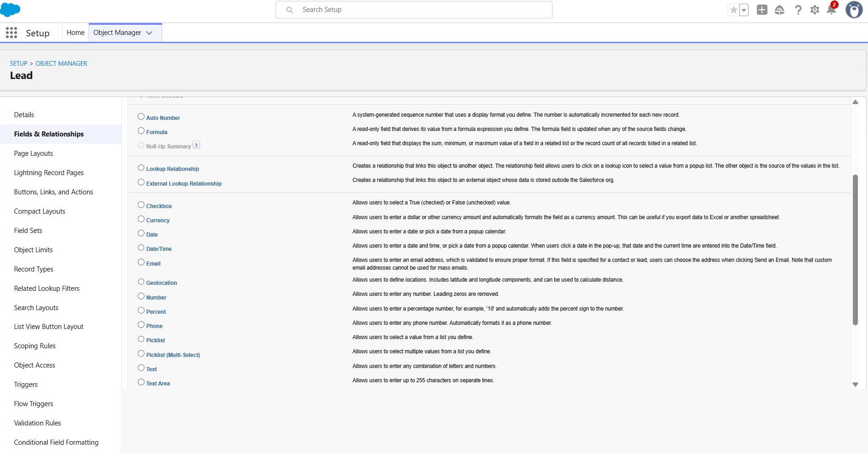
Task: Select the Phone radio button
Action: coord(141,325)
